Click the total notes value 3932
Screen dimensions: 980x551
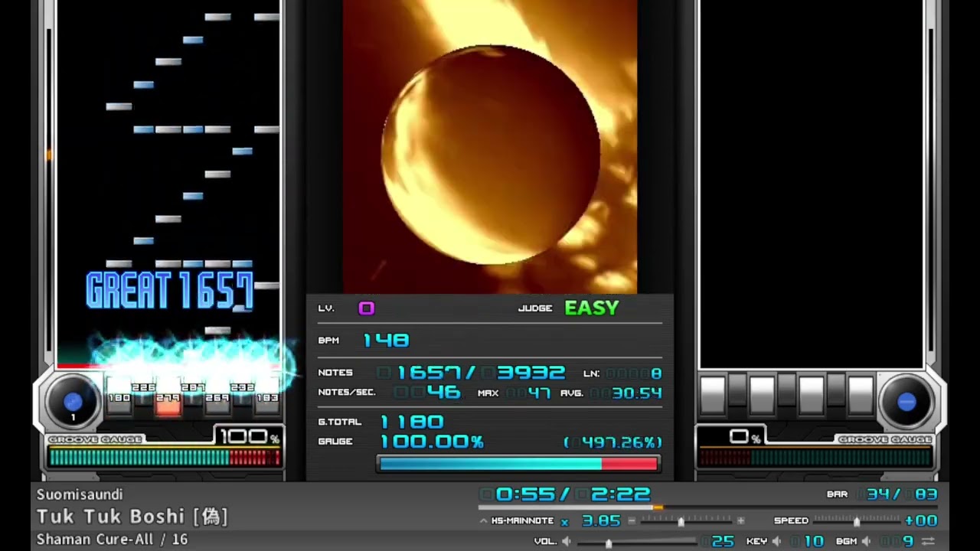(531, 373)
